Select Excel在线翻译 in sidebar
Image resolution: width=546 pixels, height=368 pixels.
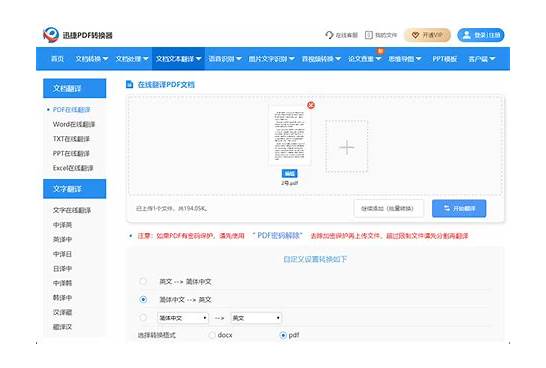coord(73,168)
